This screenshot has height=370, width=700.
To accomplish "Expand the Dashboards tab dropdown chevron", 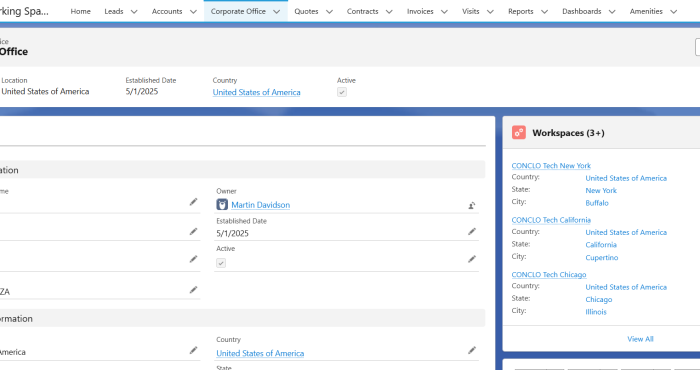I will tap(612, 12).
